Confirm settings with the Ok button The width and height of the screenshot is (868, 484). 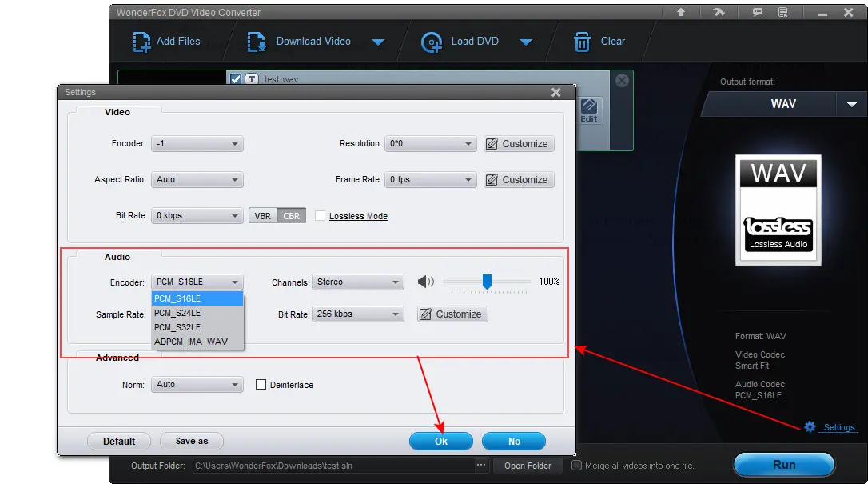[441, 442]
